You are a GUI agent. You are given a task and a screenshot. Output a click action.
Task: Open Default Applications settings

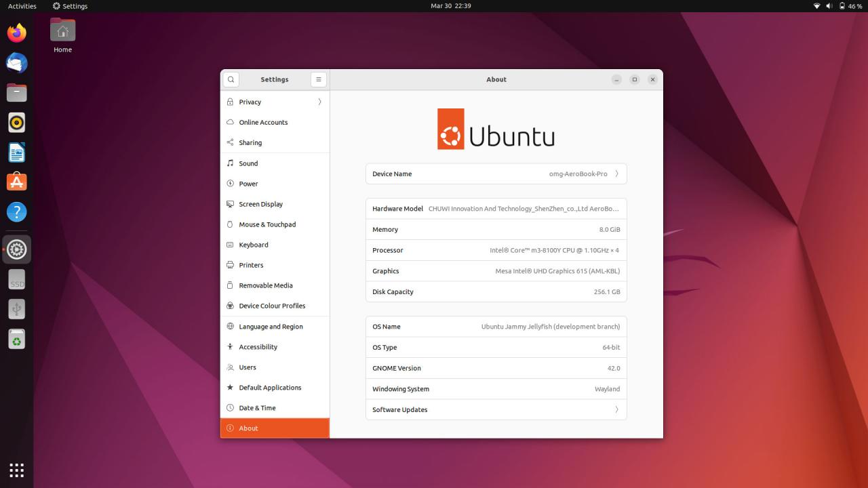[275, 387]
